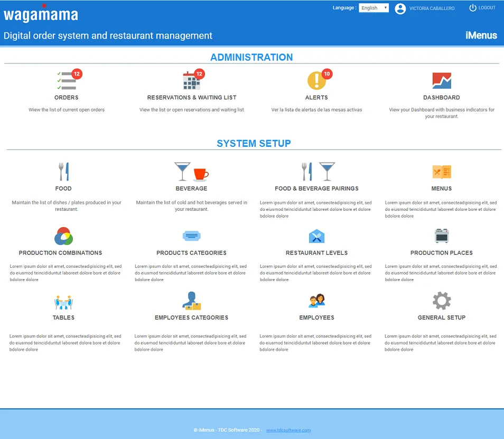
Task: Open the Beverage glass and cup icon
Action: pos(191,172)
